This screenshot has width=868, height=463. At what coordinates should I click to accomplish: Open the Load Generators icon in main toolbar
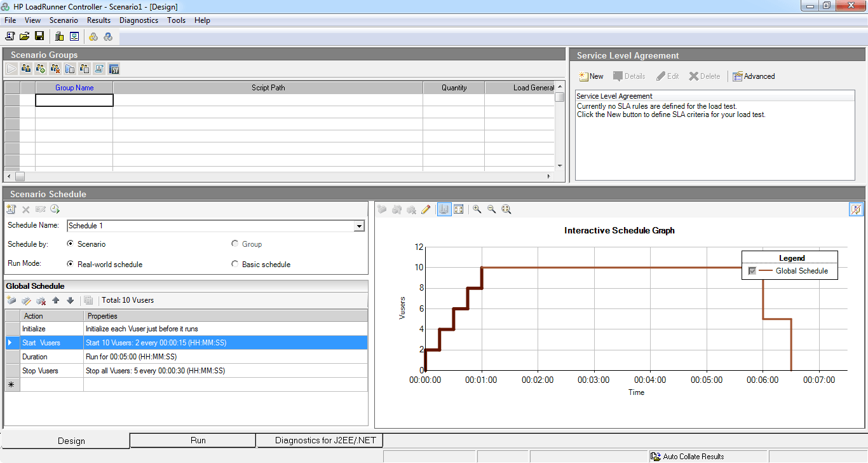tap(59, 36)
